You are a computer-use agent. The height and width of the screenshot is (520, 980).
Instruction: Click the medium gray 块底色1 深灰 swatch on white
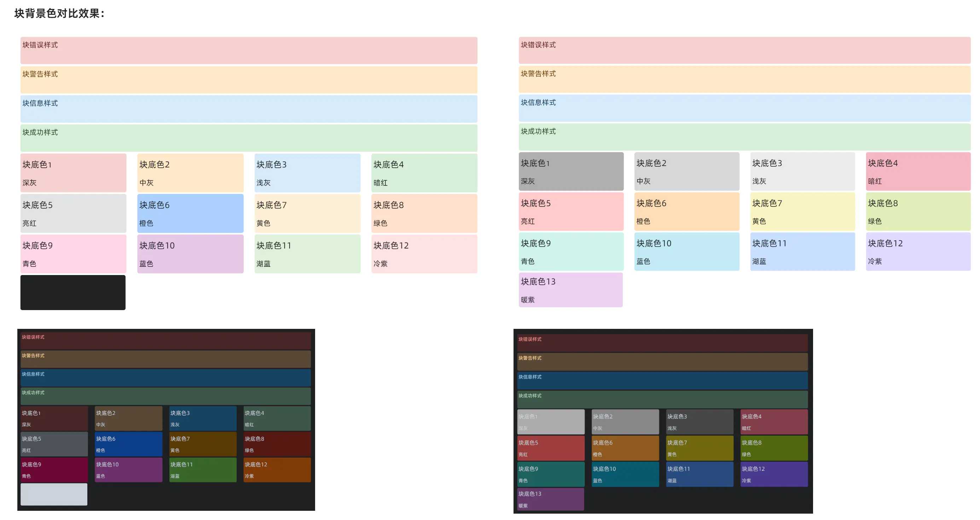click(571, 172)
